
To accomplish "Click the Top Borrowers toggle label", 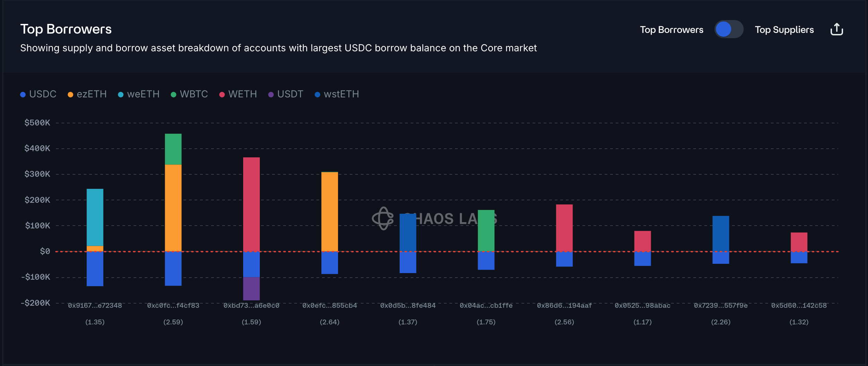I will pos(671,30).
